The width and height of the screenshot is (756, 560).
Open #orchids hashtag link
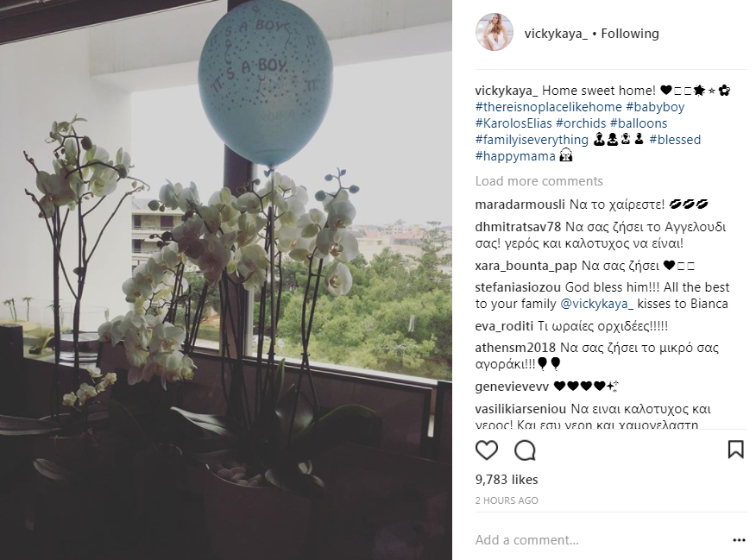pos(581,123)
